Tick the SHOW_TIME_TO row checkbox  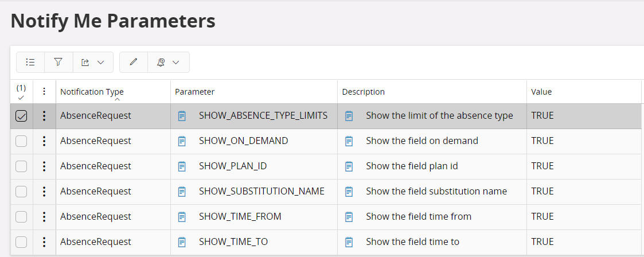click(x=21, y=242)
